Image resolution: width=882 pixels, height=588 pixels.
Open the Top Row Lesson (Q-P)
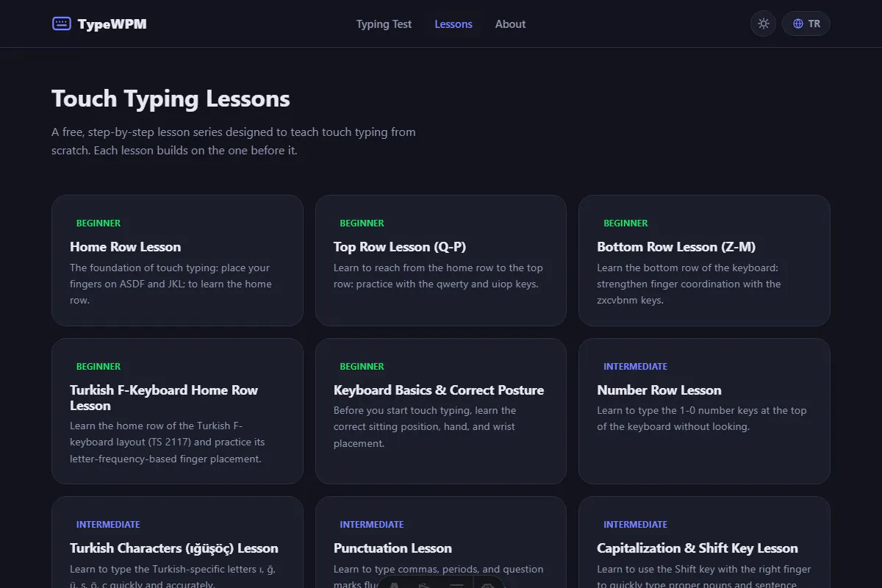(x=400, y=247)
